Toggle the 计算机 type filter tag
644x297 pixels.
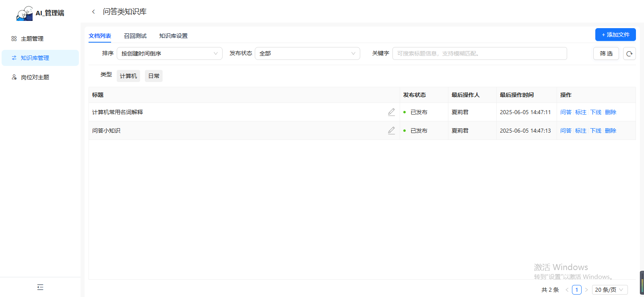click(128, 76)
